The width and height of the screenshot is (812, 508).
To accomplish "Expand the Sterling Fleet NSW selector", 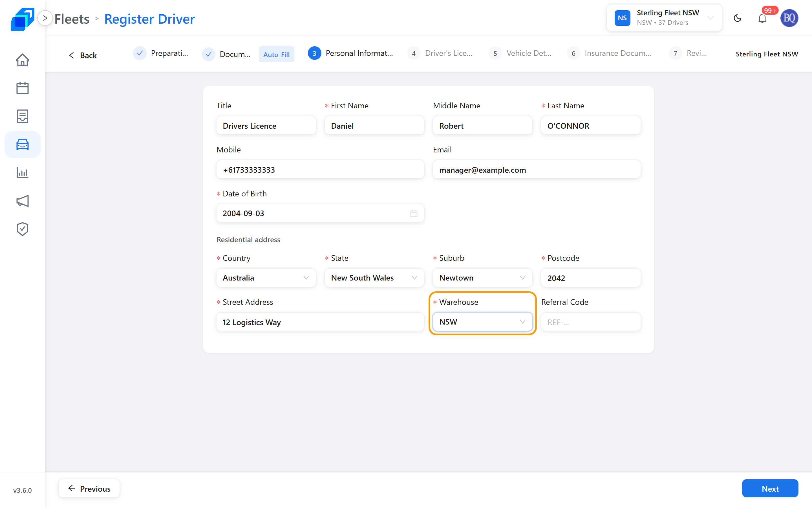I will (x=664, y=18).
